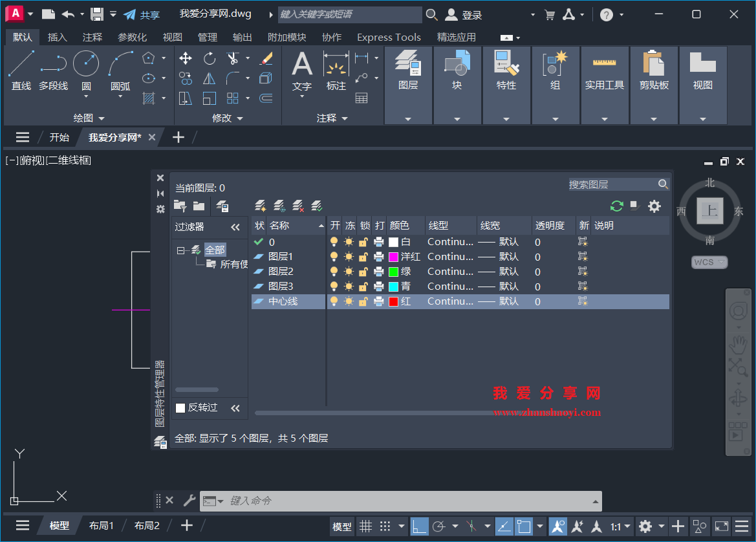
Task: Click the Hatch tool icon
Action: coord(149,98)
